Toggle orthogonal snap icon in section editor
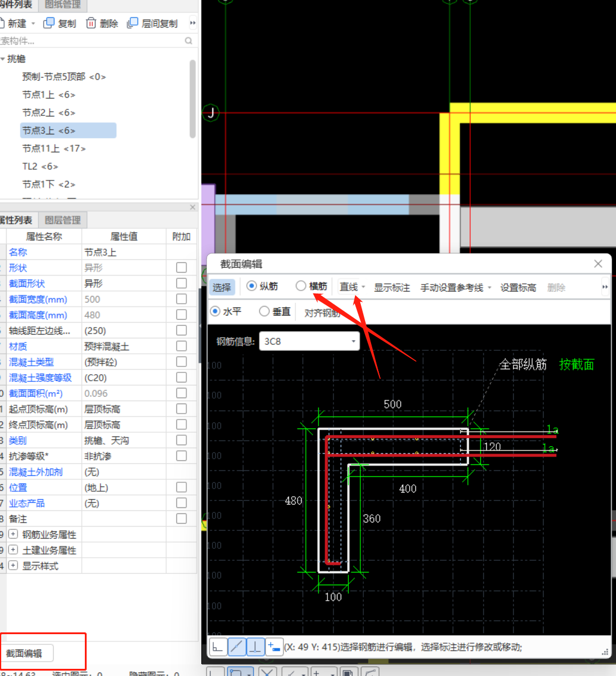 [x=218, y=647]
